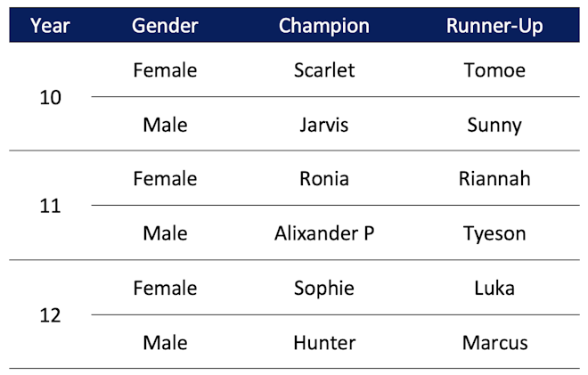Select the Runner-Up column header
The width and height of the screenshot is (588, 375).
494,26
